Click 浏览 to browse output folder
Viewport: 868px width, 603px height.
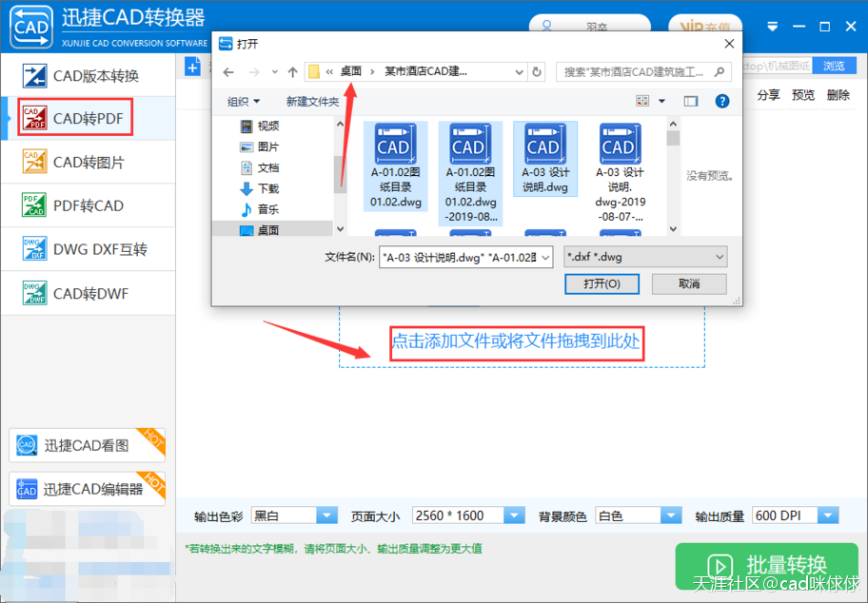(x=835, y=66)
